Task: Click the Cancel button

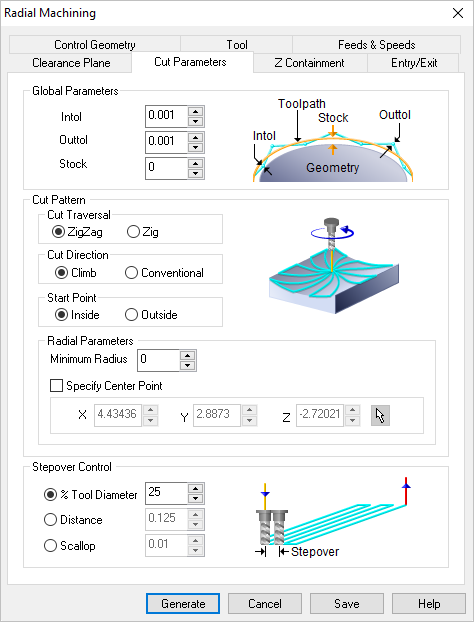Action: click(265, 603)
